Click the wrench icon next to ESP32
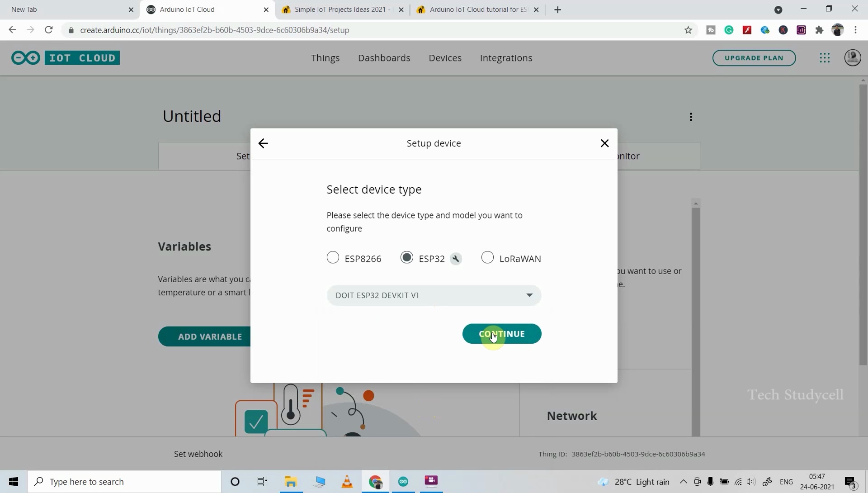Image resolution: width=868 pixels, height=493 pixels. [x=456, y=259]
